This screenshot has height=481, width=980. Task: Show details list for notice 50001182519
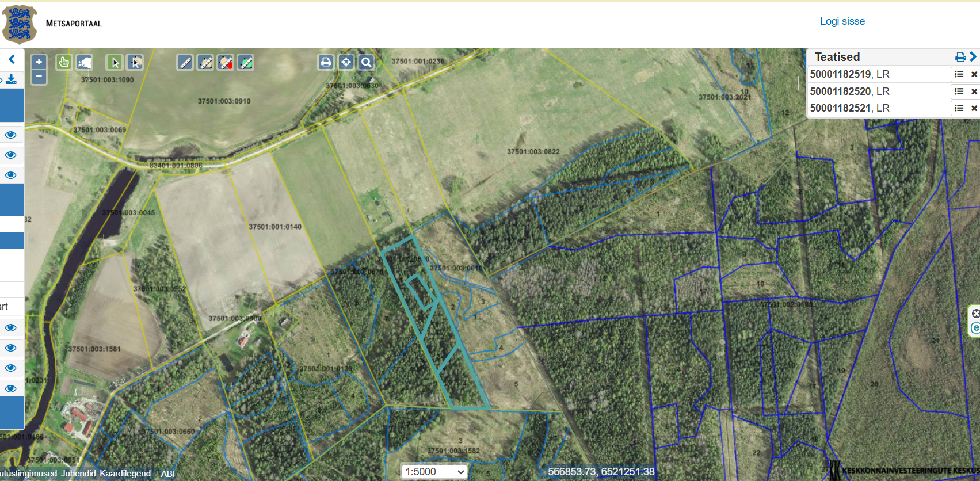(959, 74)
